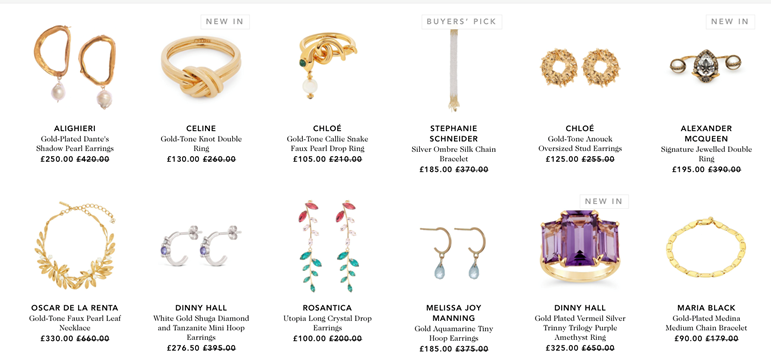Select the Oscar de la Renta brand name
The width and height of the screenshot is (771, 364).
(75, 308)
